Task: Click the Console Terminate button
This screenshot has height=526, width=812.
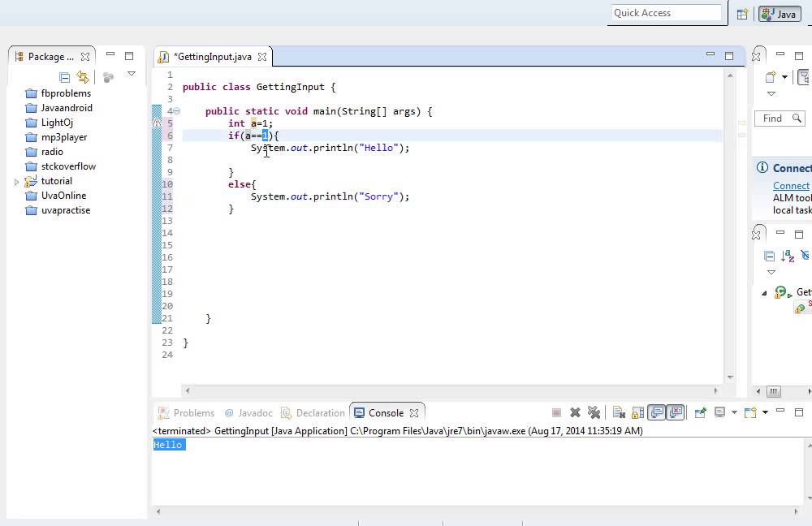Action: (x=557, y=412)
